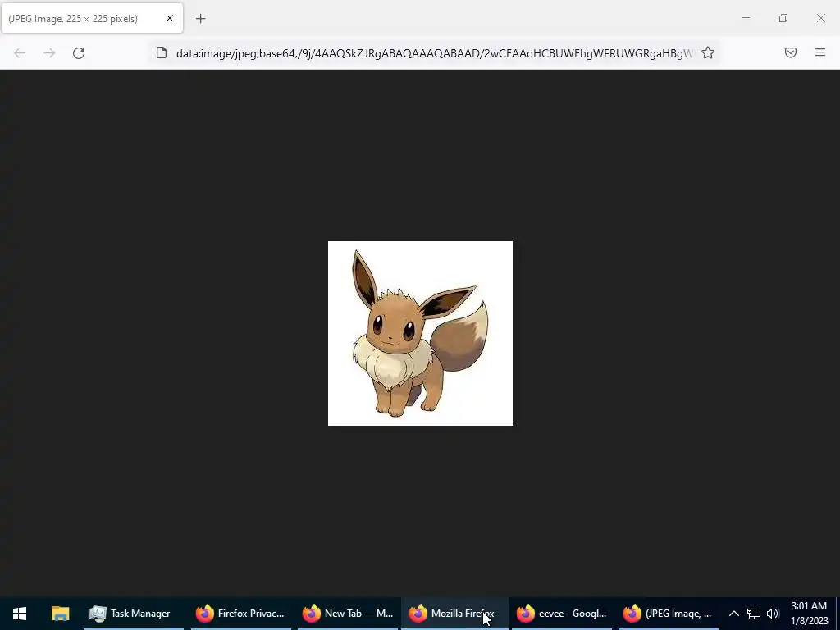Restore down the Firefox window

click(x=783, y=18)
